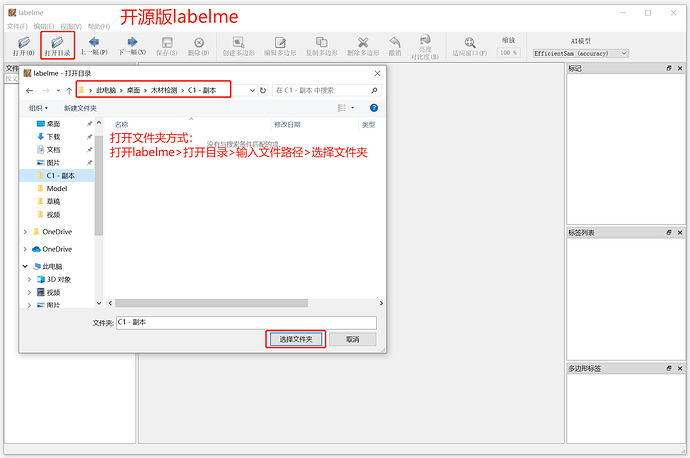Float the 多边形标签 panel
Viewport: 690px width, 458px height.
point(669,368)
